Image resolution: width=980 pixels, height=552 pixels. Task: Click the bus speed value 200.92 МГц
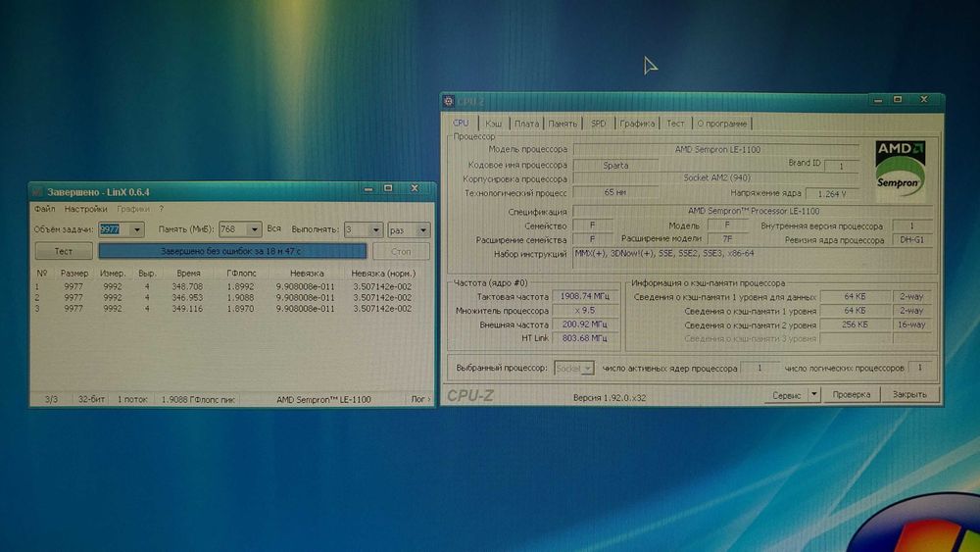tap(584, 325)
